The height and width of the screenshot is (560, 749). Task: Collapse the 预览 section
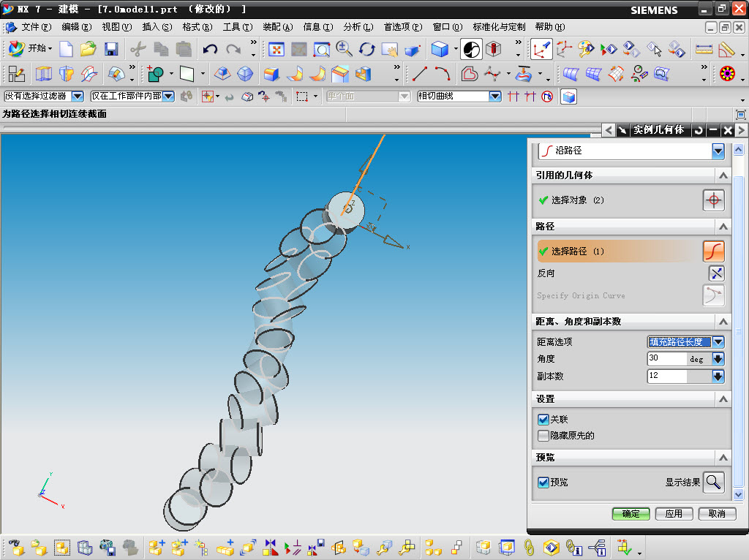pos(723,458)
